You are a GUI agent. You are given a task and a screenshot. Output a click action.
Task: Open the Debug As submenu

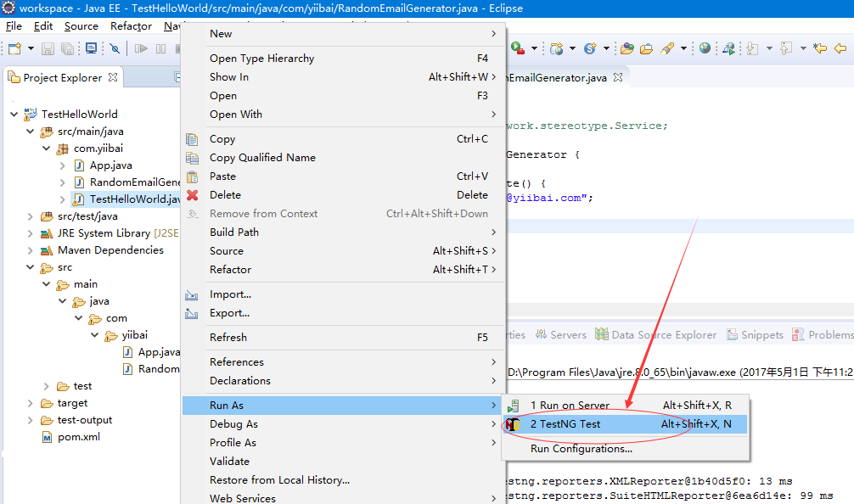pyautogui.click(x=344, y=424)
